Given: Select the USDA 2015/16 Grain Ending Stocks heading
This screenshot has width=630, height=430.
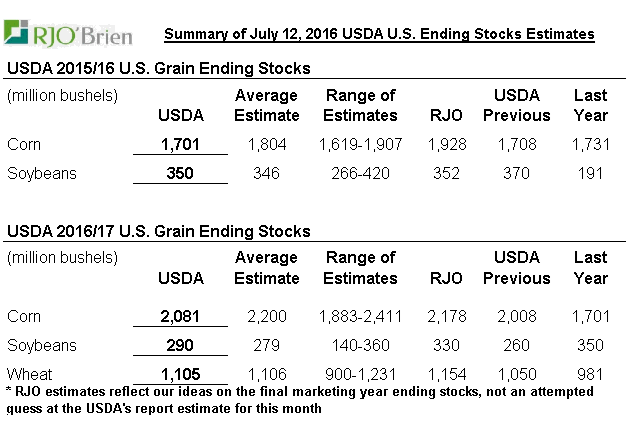Looking at the screenshot, I should click(159, 68).
